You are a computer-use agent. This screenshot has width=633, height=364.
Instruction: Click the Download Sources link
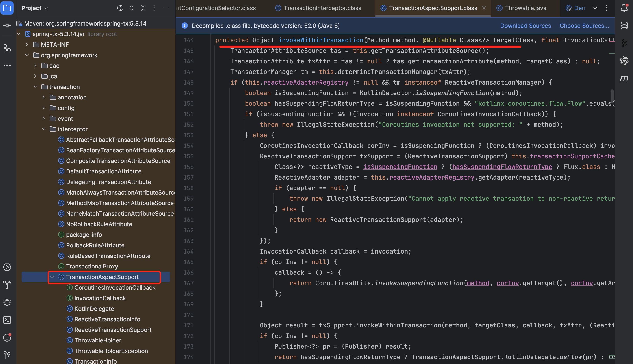(x=525, y=26)
